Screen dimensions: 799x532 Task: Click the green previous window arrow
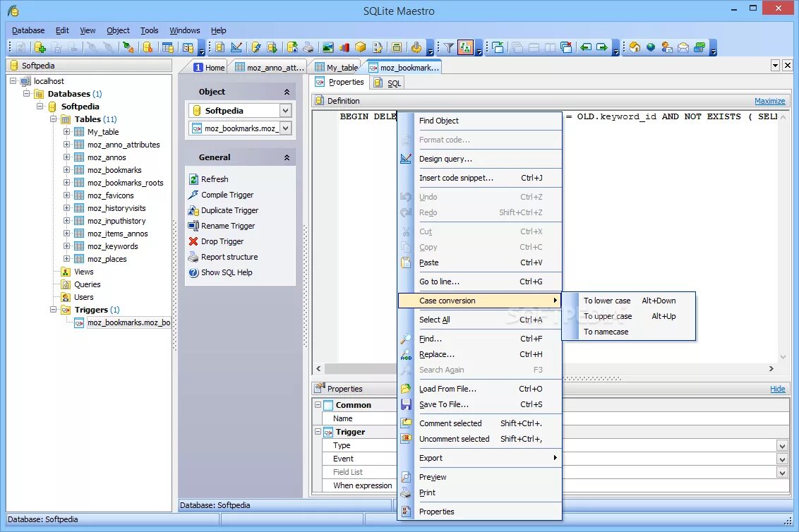tap(586, 47)
